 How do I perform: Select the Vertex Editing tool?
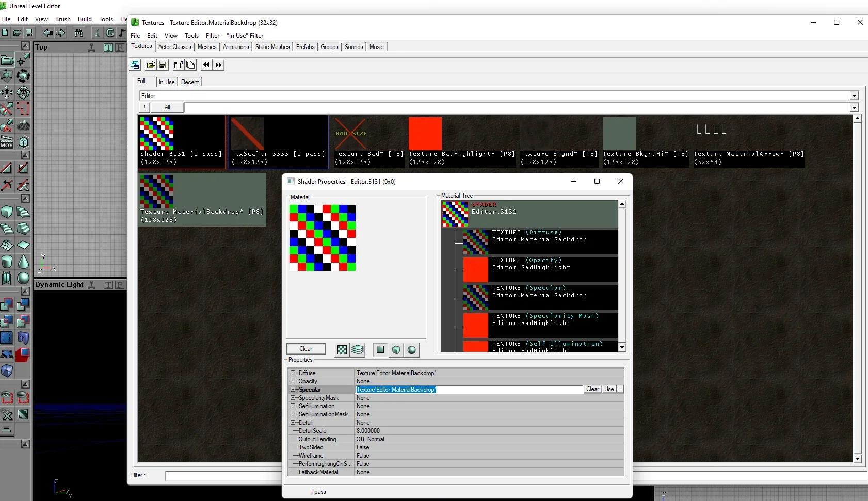pos(23,60)
